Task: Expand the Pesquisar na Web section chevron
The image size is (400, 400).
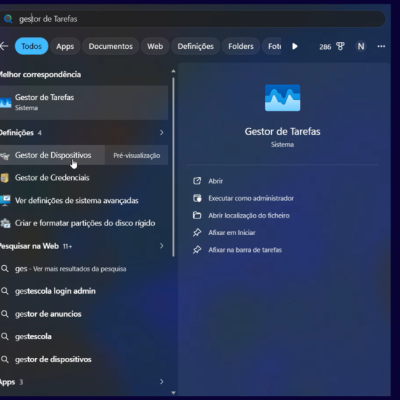Action: point(162,246)
